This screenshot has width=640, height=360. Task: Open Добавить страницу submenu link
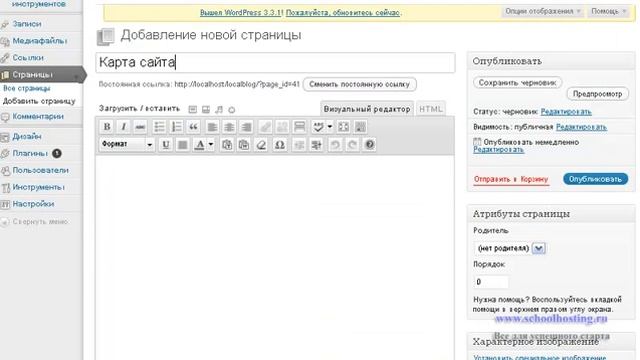[x=39, y=101]
